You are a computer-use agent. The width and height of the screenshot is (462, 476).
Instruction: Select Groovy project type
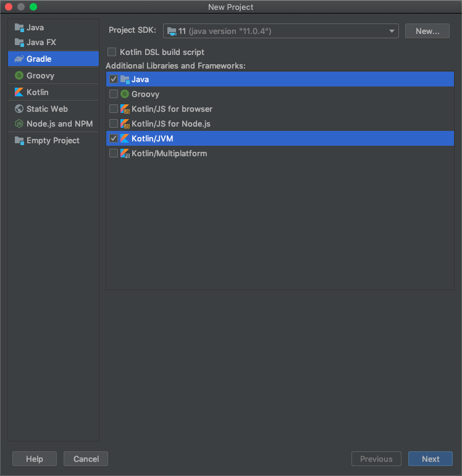54,75
